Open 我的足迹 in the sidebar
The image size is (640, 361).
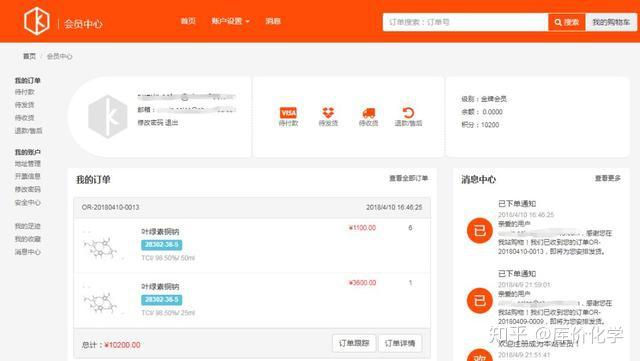pos(28,226)
